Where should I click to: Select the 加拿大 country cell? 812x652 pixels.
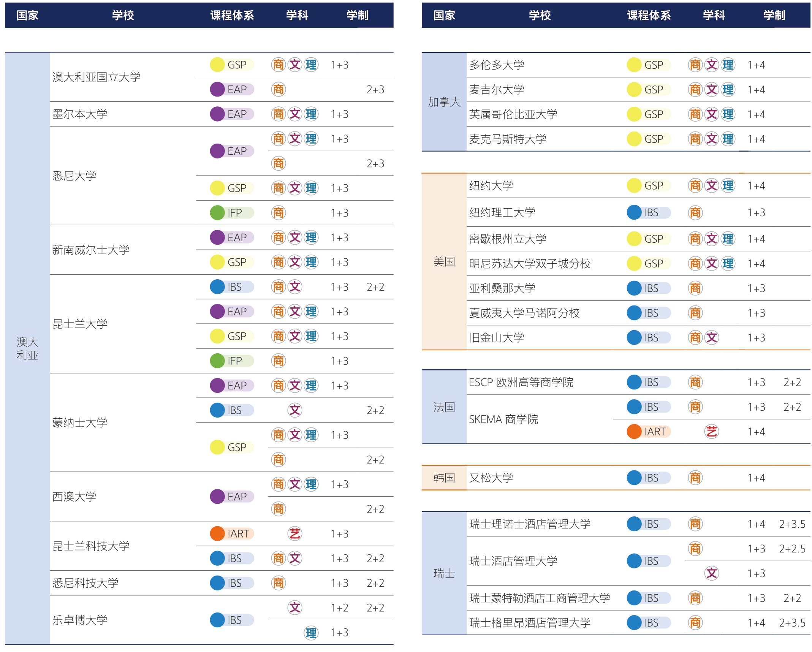click(x=444, y=102)
